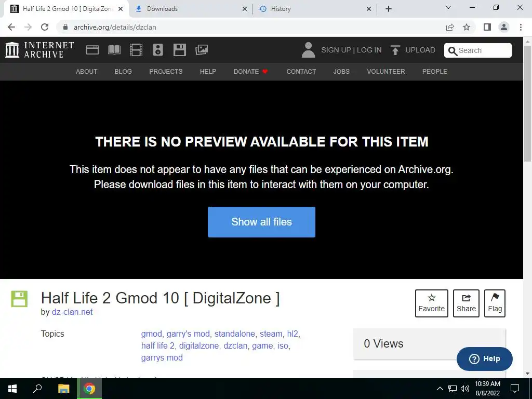Viewport: 532px width, 399px height.
Task: Click LOG IN link
Action: click(x=369, y=50)
